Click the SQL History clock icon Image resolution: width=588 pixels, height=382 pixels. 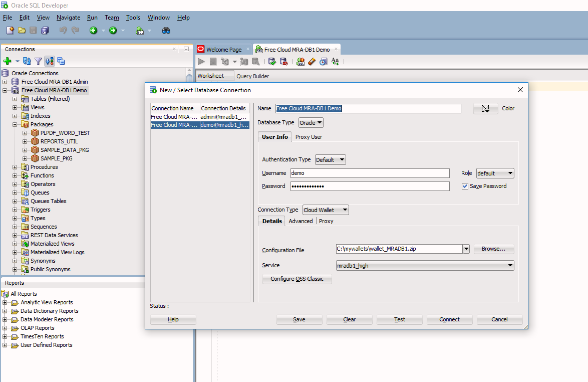(x=323, y=61)
